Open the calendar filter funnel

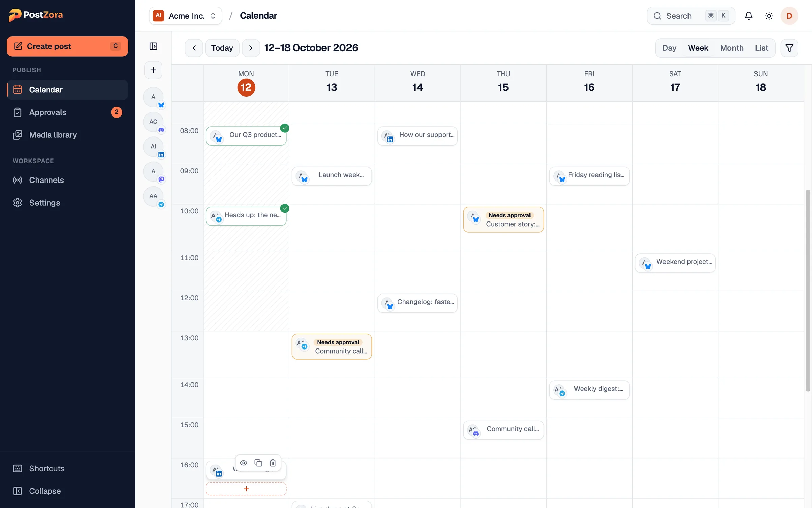click(x=789, y=48)
